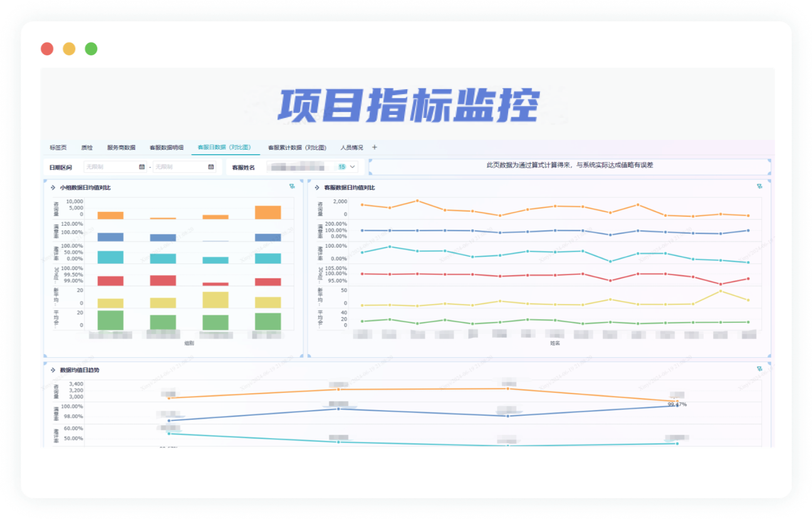This screenshot has height=519, width=812.
Task: Click the arrow icon beside 客服数据日均值对比 title
Action: tap(317, 187)
